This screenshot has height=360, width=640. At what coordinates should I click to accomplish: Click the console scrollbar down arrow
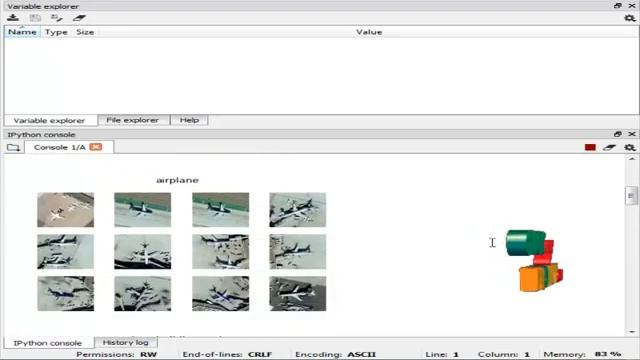[x=632, y=332]
